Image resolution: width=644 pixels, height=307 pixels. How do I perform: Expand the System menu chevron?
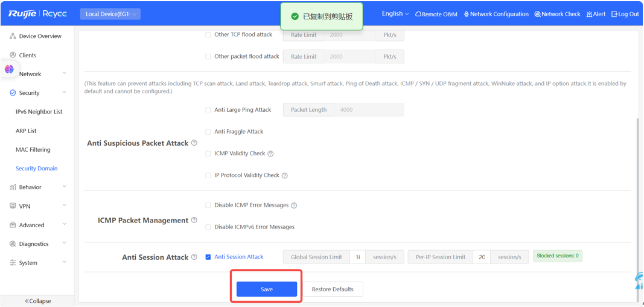tap(64, 262)
